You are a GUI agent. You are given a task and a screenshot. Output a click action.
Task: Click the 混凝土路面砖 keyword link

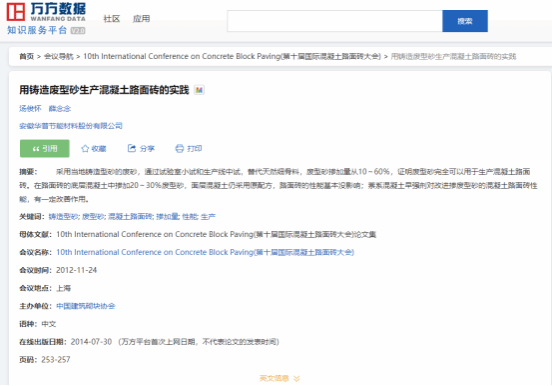coord(130,217)
